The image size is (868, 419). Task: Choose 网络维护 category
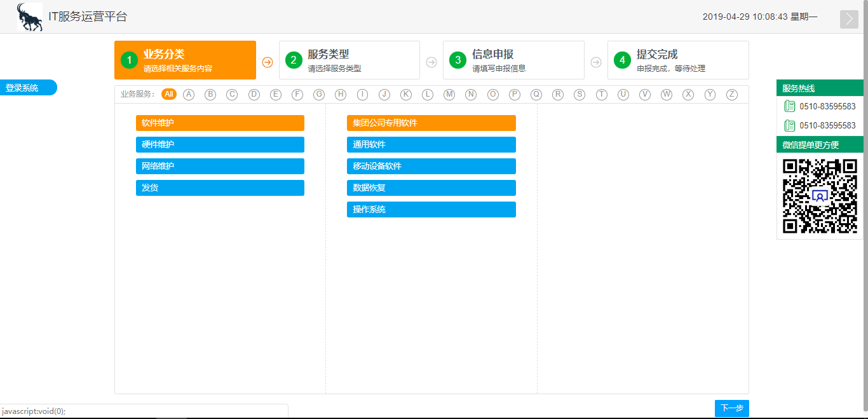pyautogui.click(x=220, y=166)
